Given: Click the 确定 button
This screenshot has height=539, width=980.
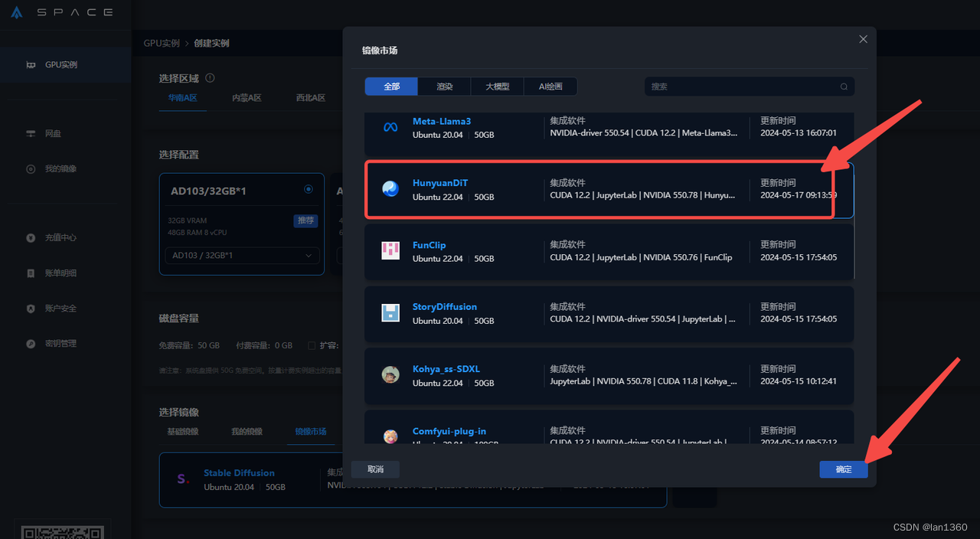Looking at the screenshot, I should click(843, 469).
